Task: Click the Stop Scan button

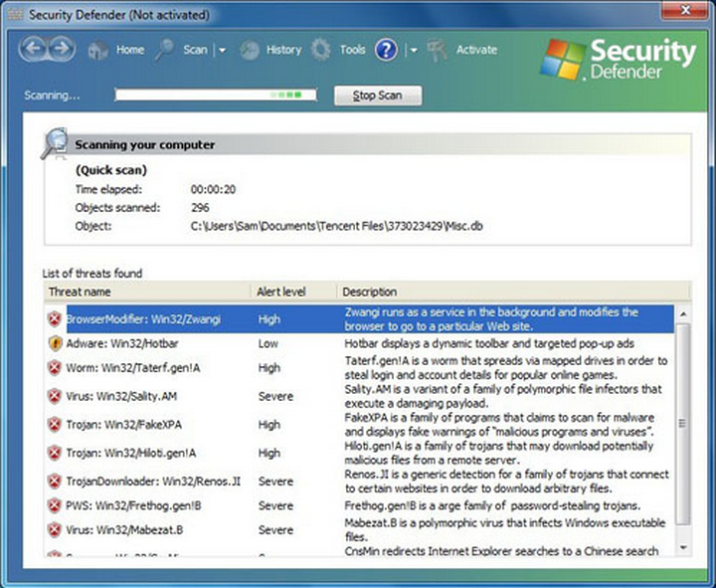Action: pyautogui.click(x=378, y=96)
